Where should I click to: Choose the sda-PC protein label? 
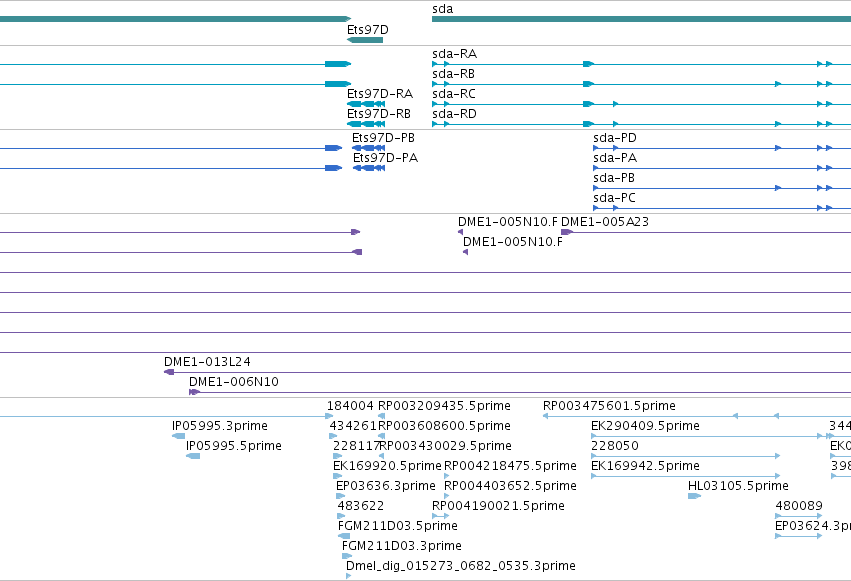[614, 198]
